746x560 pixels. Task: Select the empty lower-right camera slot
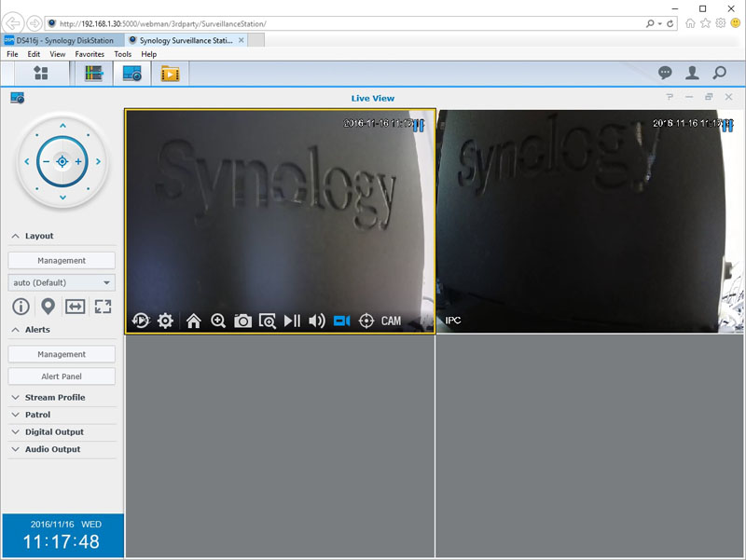tap(589, 445)
